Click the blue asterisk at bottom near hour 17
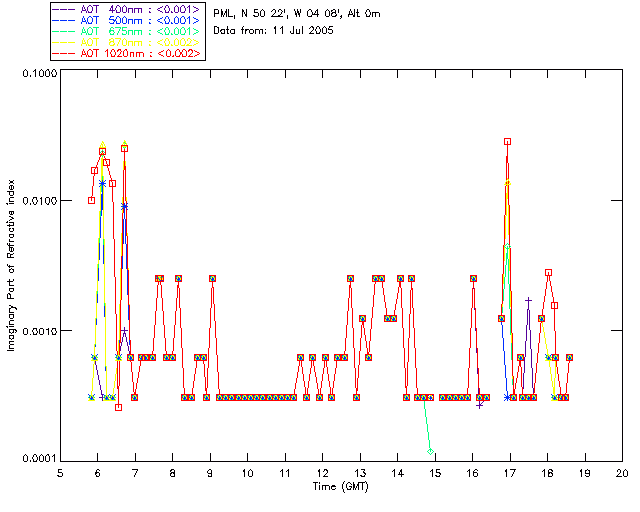The height and width of the screenshot is (512, 640). (x=507, y=397)
